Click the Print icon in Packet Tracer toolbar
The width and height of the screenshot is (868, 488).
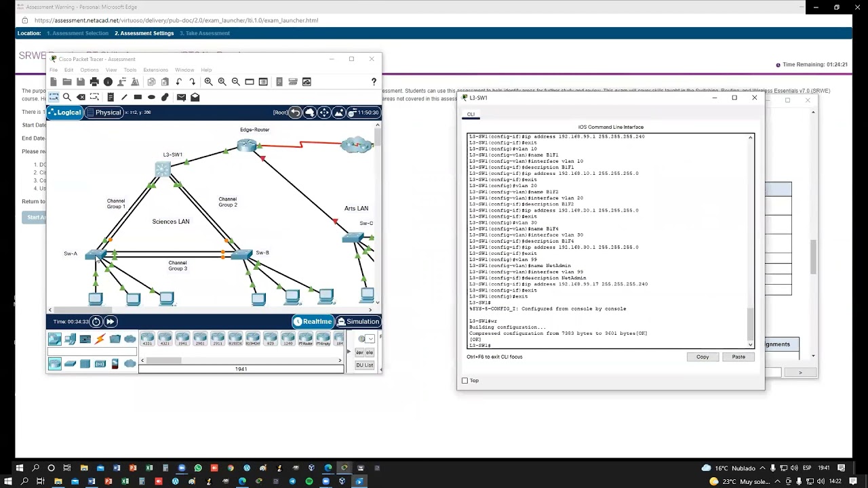(x=94, y=82)
